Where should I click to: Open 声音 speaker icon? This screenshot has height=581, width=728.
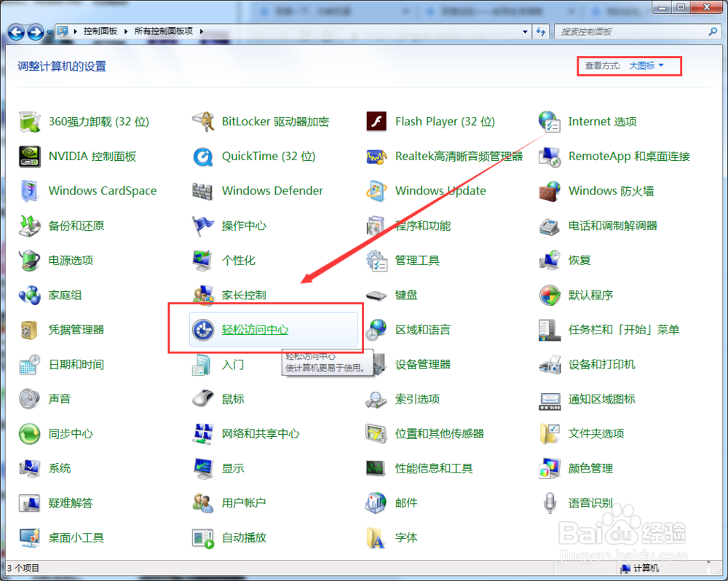tap(30, 399)
